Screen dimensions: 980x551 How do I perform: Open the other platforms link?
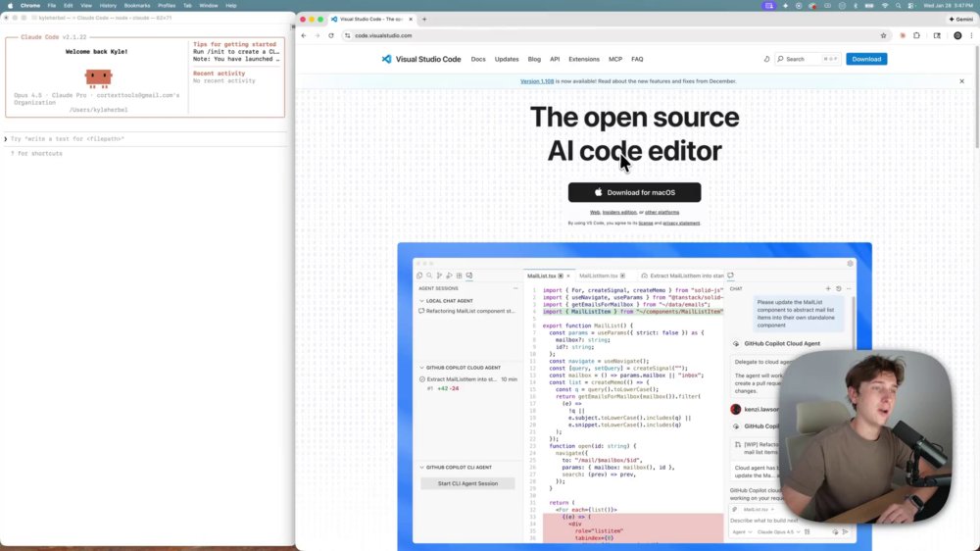tap(661, 212)
